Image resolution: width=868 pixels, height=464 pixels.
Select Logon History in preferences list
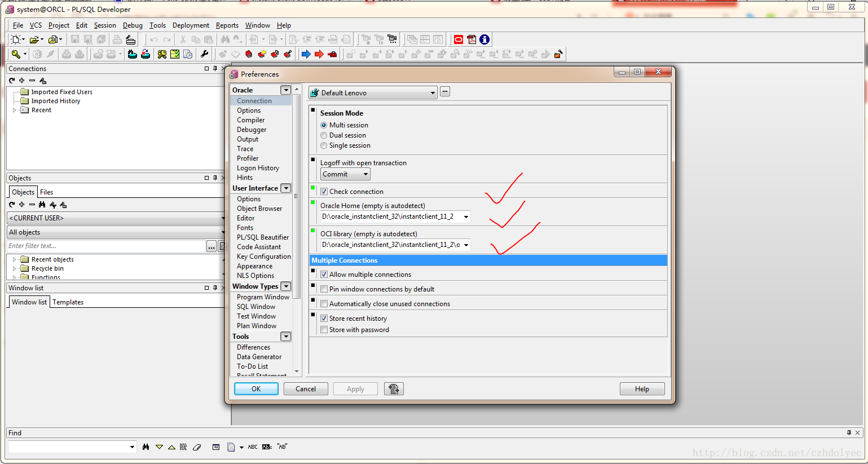pos(258,168)
